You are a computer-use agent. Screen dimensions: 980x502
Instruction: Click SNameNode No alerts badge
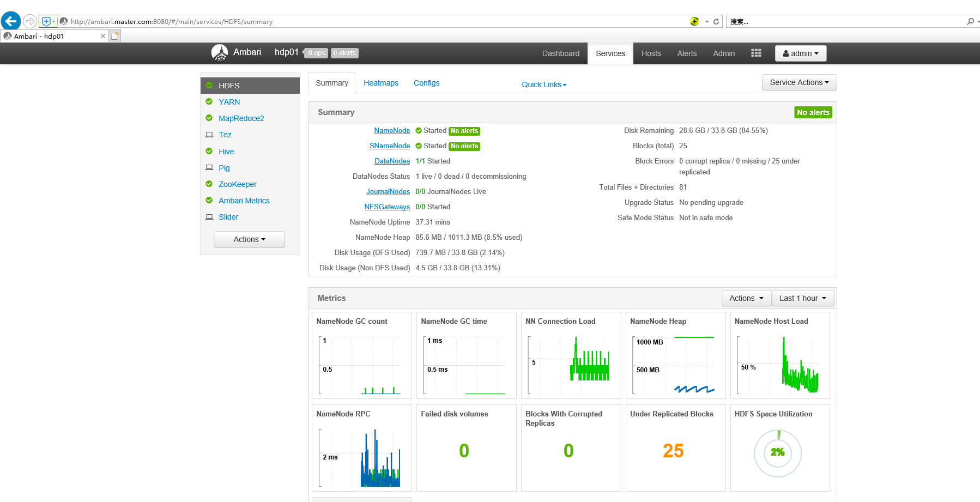[x=464, y=146]
